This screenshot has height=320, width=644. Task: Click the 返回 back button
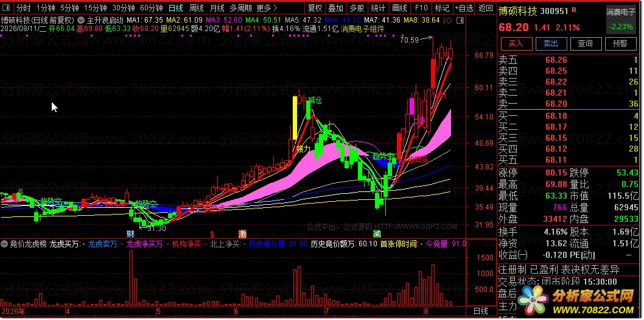[486, 8]
